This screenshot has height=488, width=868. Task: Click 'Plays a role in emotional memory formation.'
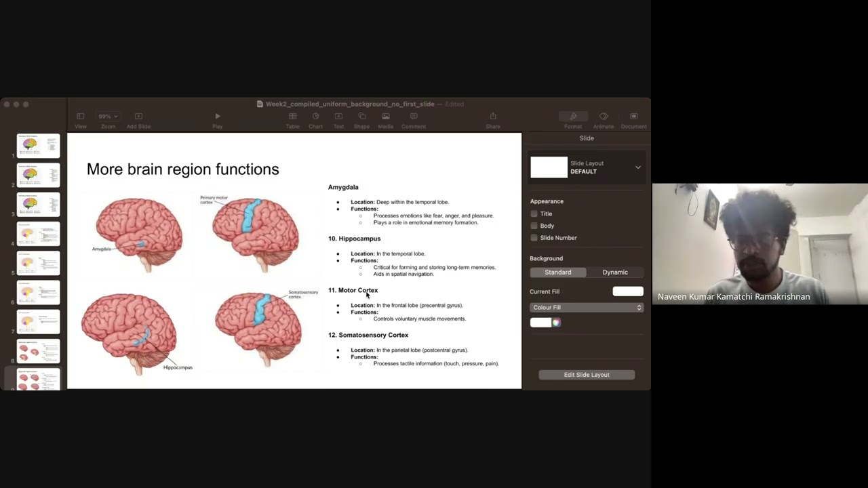coord(425,222)
